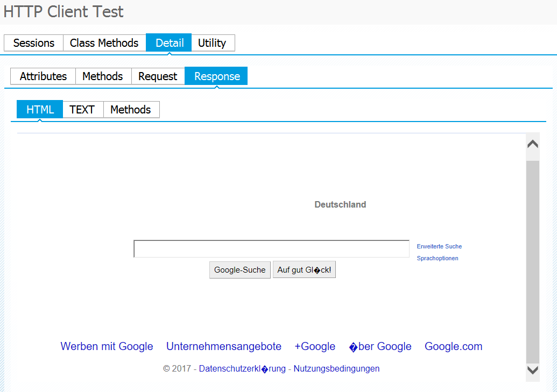The width and height of the screenshot is (557, 392).
Task: Follow the Werben mit Google link
Action: pyautogui.click(x=107, y=346)
